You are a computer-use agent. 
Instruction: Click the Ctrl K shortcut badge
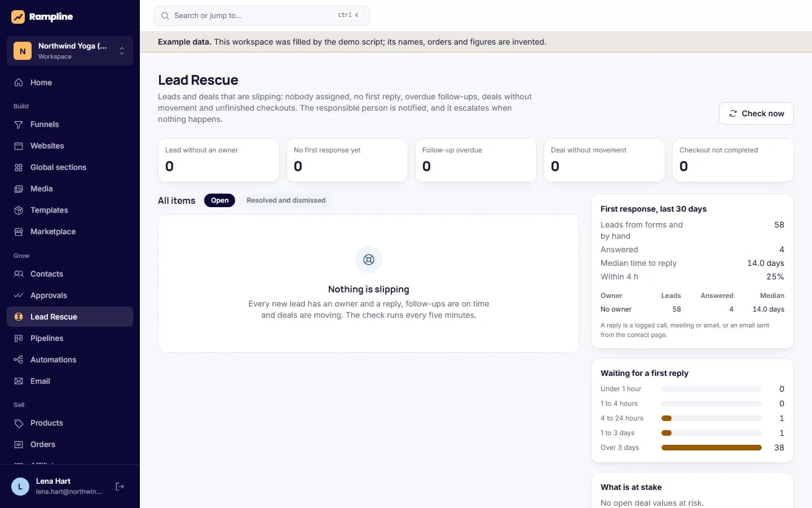pyautogui.click(x=348, y=15)
